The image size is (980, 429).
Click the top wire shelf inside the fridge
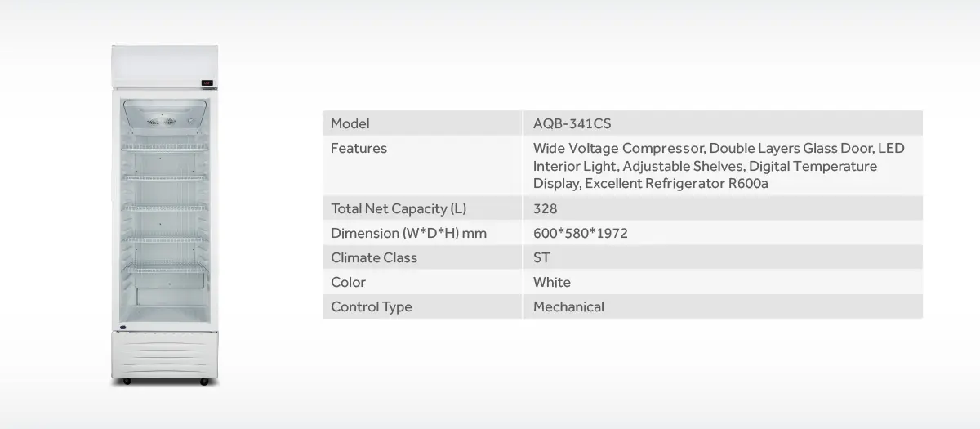164,148
